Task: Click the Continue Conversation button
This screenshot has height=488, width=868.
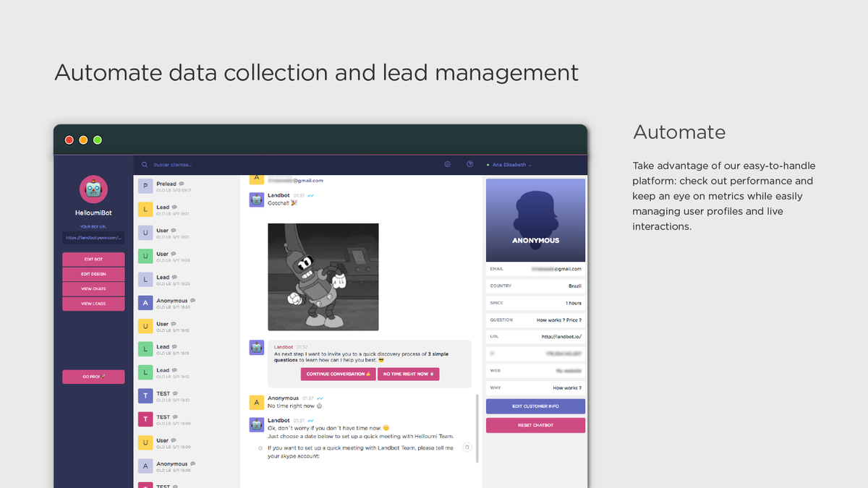Action: click(x=339, y=374)
